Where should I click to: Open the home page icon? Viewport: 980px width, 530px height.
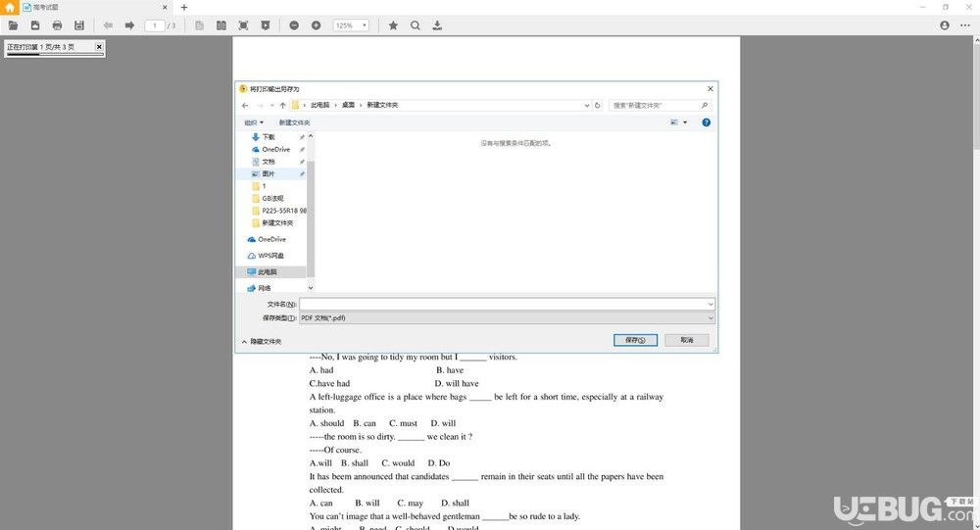pyautogui.click(x=9, y=8)
